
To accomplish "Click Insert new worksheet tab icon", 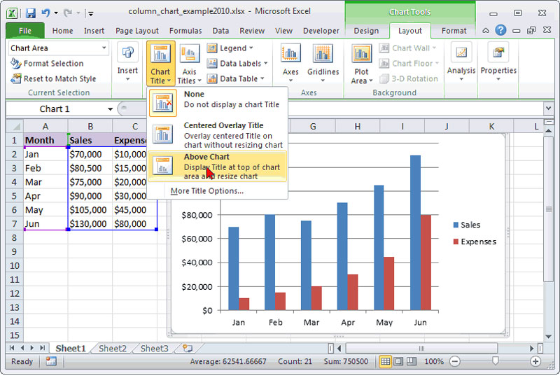I will (188, 348).
